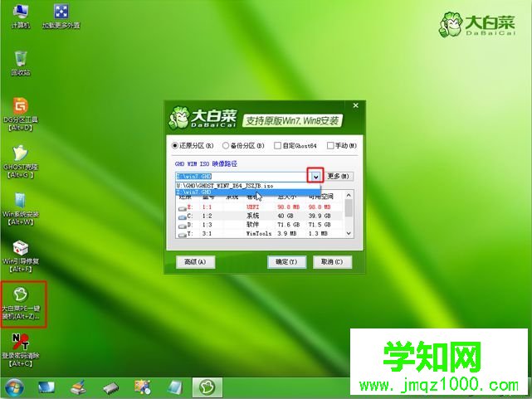
Task: Select the 备份分区 radio button
Action: (243, 146)
